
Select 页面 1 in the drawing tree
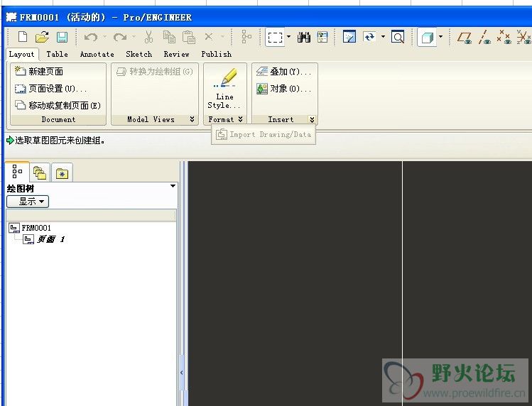[44, 239]
